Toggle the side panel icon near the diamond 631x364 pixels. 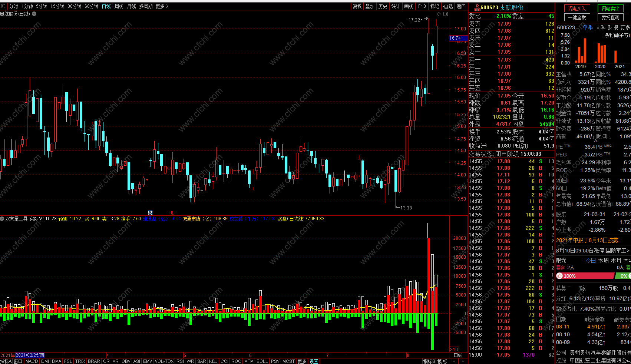[446, 14]
